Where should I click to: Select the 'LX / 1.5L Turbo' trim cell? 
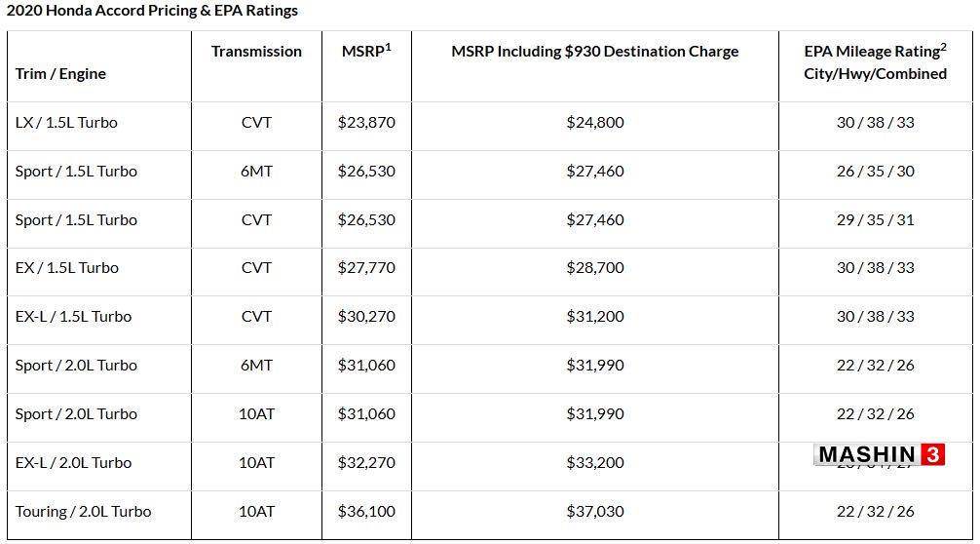pyautogui.click(x=66, y=123)
